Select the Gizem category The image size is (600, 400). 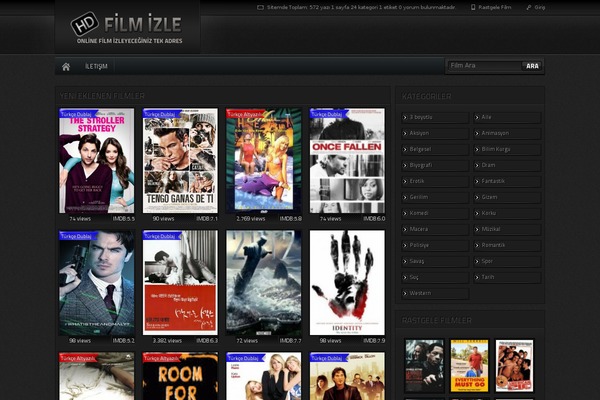507,197
